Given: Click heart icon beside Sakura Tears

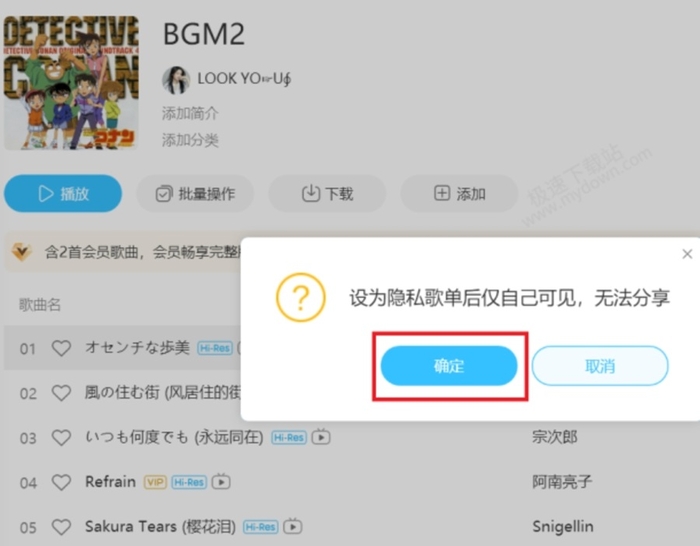Looking at the screenshot, I should point(61,527).
